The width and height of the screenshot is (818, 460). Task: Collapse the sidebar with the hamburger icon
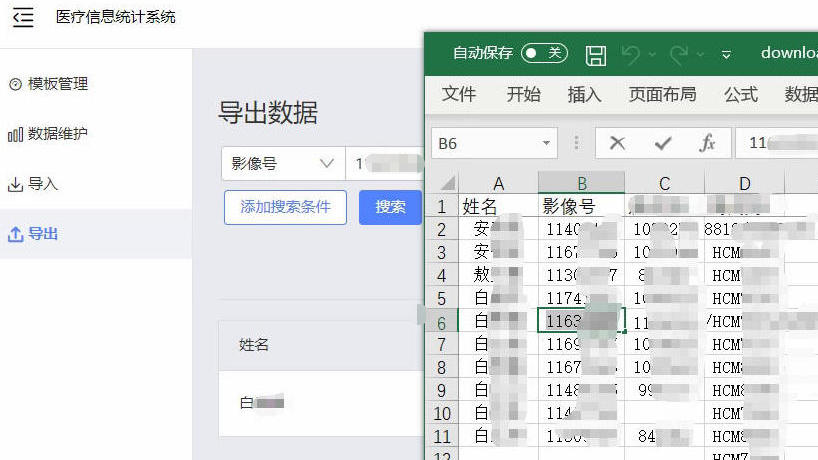(x=22, y=17)
